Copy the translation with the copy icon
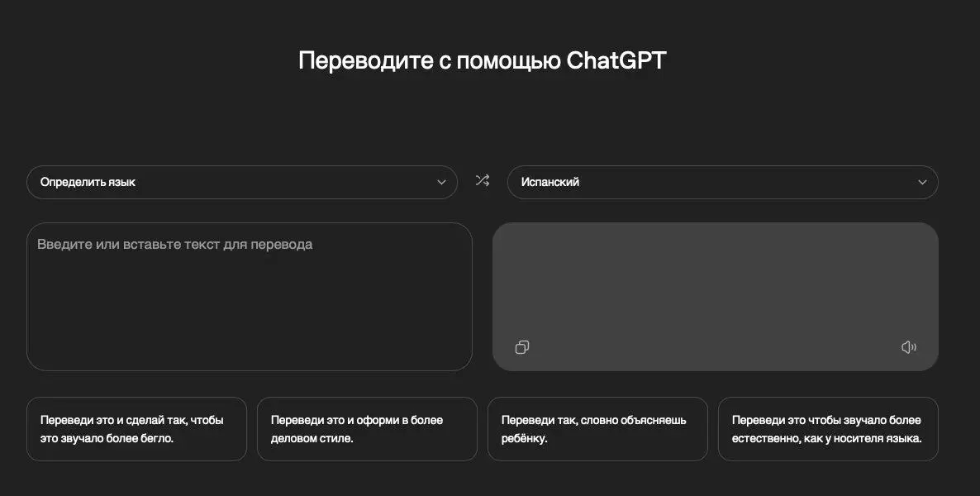Image resolution: width=980 pixels, height=496 pixels. click(x=522, y=347)
